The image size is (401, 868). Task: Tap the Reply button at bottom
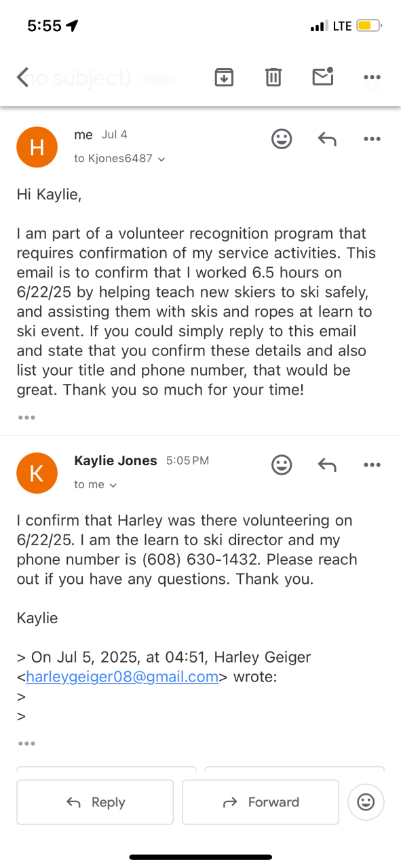click(96, 802)
